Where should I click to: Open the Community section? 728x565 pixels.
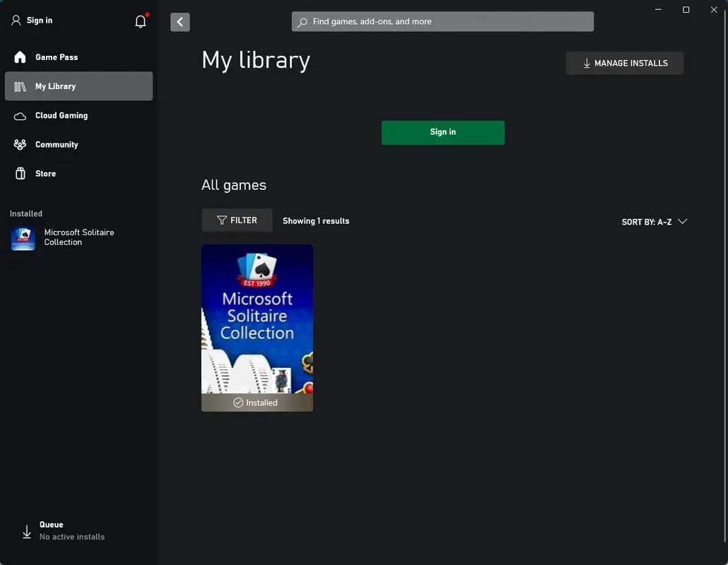(x=57, y=144)
